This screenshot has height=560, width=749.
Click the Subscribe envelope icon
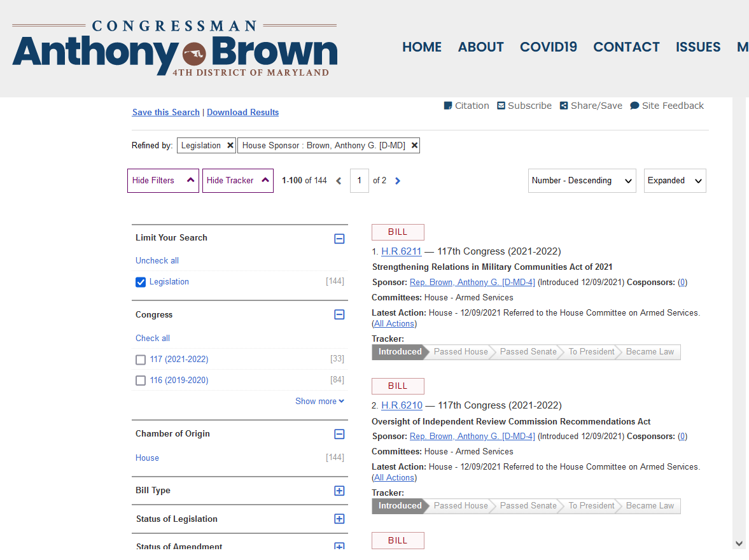501,106
